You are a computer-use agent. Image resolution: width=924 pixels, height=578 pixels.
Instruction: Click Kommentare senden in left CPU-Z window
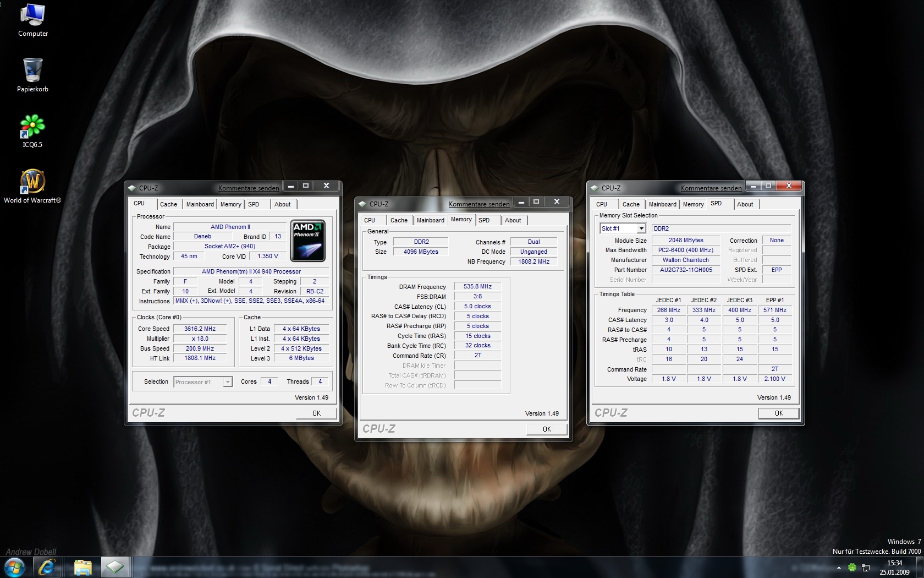click(x=249, y=188)
